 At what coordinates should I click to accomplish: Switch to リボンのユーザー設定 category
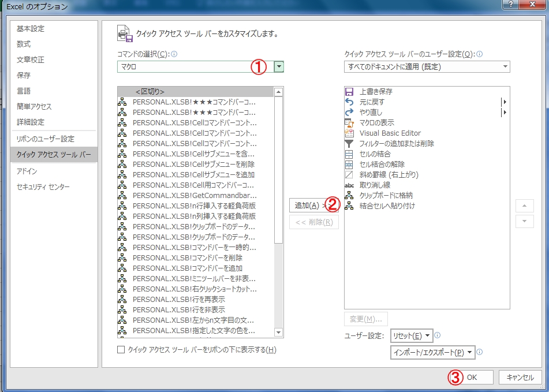39,139
